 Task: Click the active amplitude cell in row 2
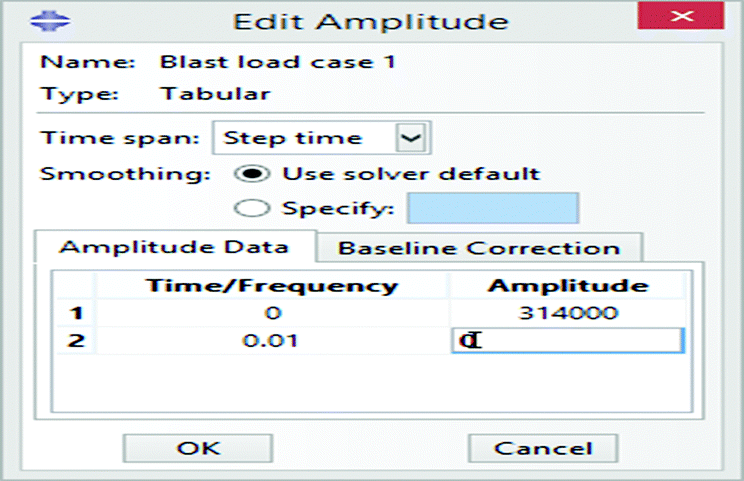tap(567, 340)
